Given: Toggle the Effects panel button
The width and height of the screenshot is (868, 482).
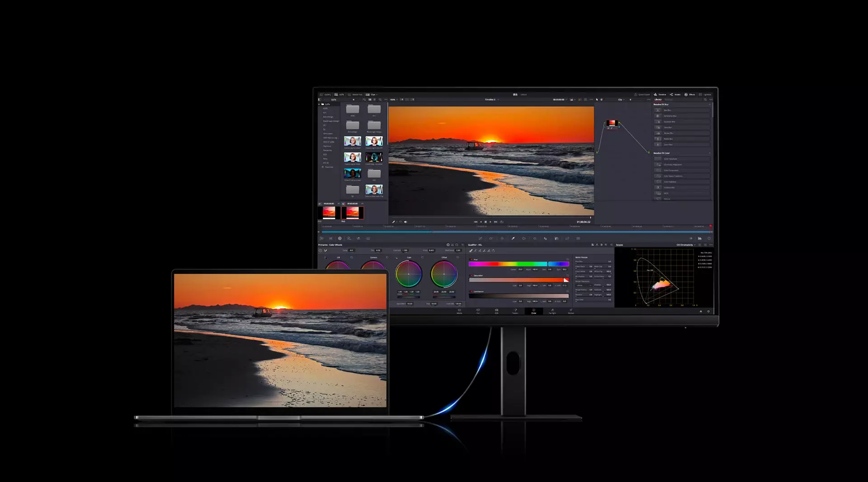Looking at the screenshot, I should click(x=689, y=94).
